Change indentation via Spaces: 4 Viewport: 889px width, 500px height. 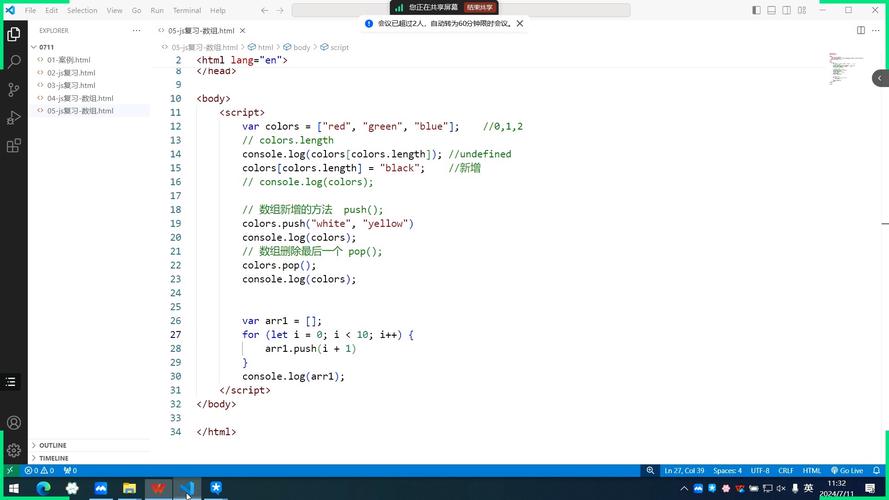(727, 471)
